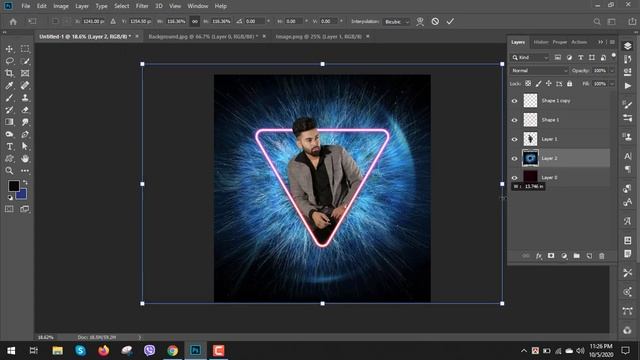Select the Layer 1 thumbnail
The height and width of the screenshot is (360, 640).
coord(530,139)
